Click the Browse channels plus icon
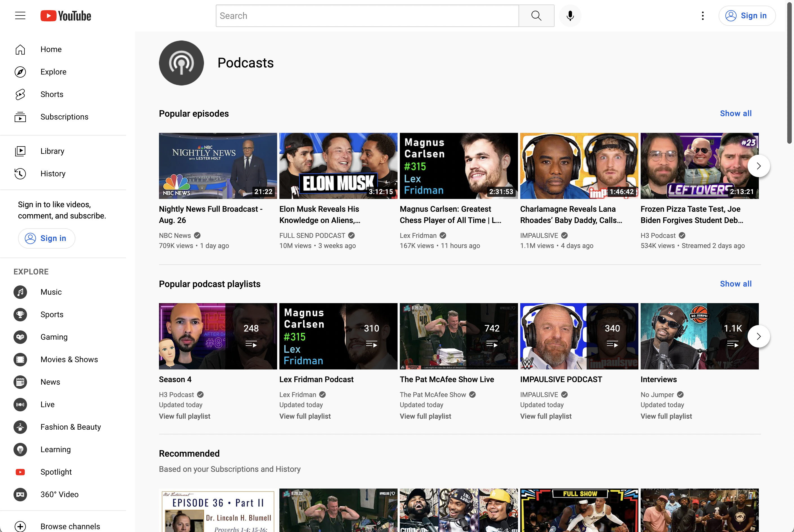Screen dimensions: 794x532 20,526
